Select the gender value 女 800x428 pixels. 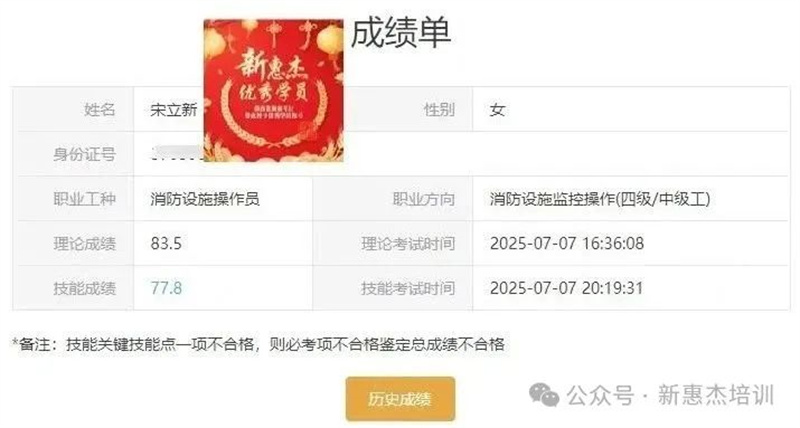pos(497,110)
